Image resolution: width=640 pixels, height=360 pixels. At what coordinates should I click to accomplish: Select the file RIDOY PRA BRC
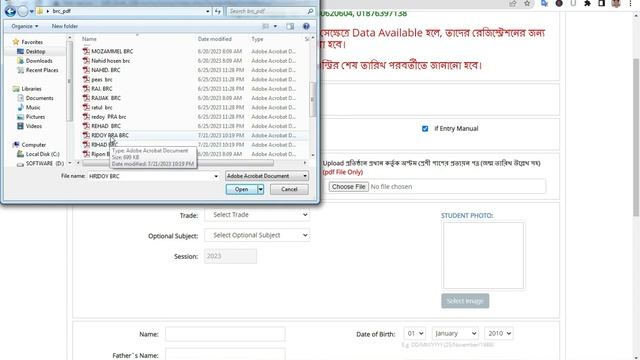110,135
